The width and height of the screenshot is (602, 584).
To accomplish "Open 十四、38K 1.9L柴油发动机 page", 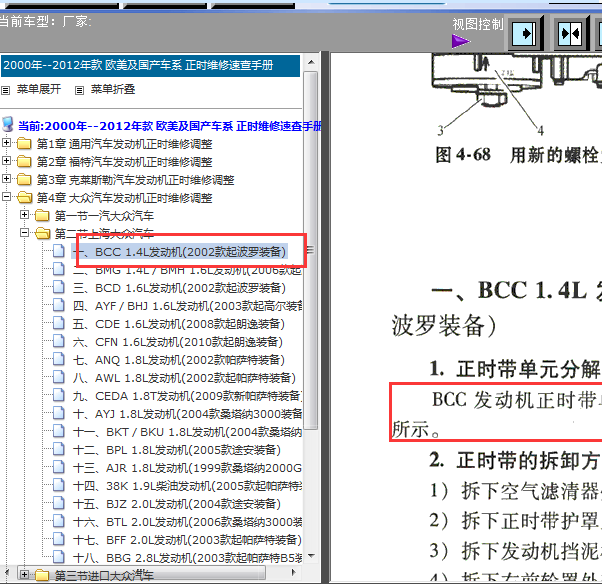I will (187, 486).
